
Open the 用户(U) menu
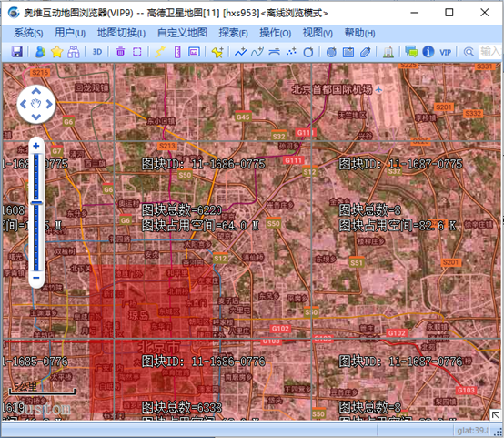coord(70,33)
